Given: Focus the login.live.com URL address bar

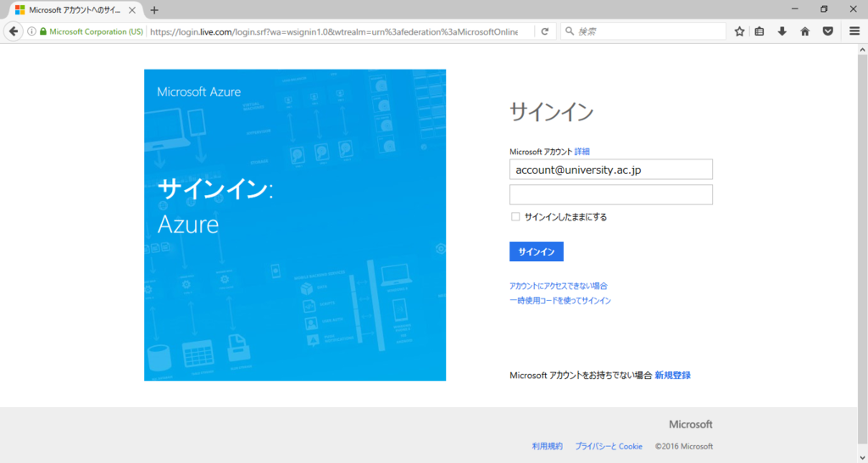Looking at the screenshot, I should point(334,31).
